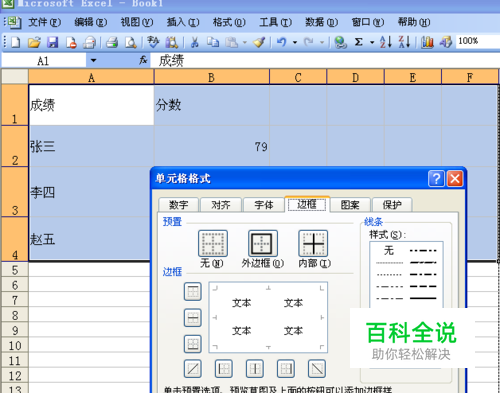Click the New workbook icon
Viewport: 500px width, 393px height.
point(16,42)
